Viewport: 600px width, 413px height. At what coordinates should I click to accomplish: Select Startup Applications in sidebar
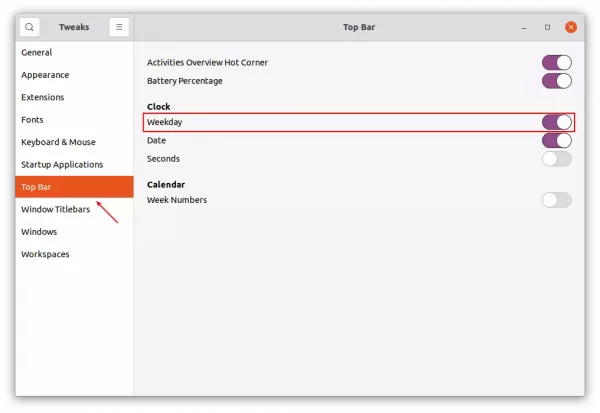coord(74,165)
